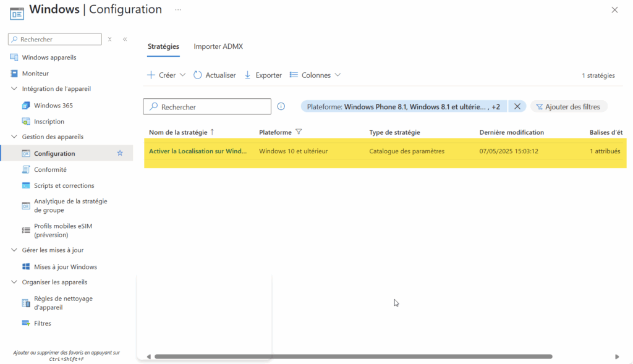Screen dimensions: 633x364
Task: Click the Règles de nettoyage icon
Action: 26,303
